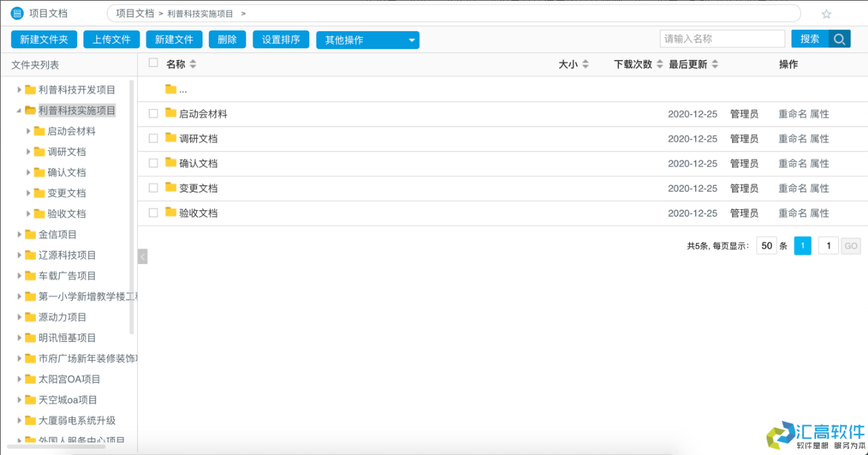The width and height of the screenshot is (868, 455).
Task: Click the star favorite icon beside the breadcrumb
Action: [x=825, y=12]
